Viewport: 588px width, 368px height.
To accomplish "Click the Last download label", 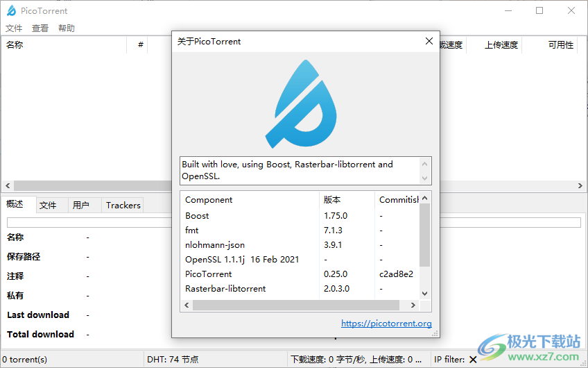I will pos(38,315).
